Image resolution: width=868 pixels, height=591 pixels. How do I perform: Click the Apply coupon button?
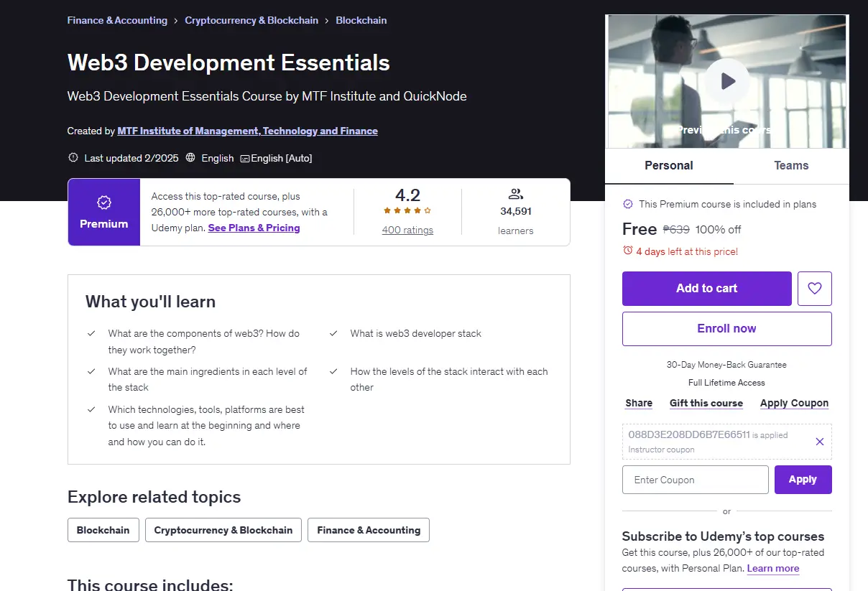(803, 480)
